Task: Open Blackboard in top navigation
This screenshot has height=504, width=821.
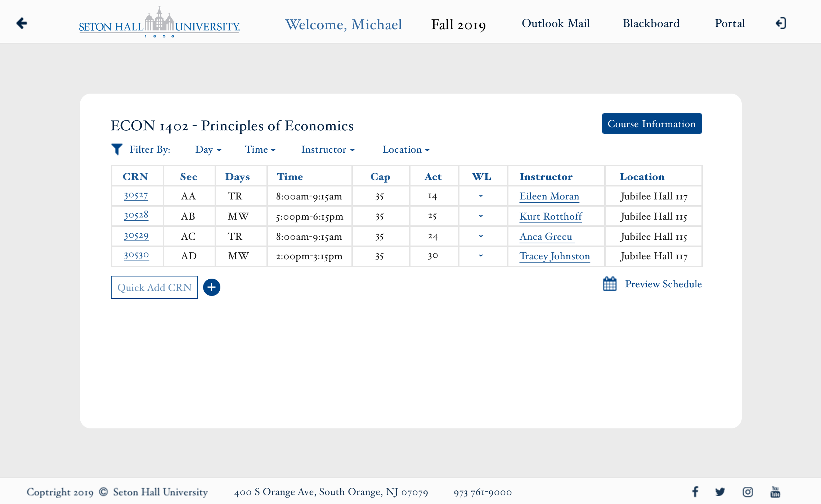Action: 651,23
